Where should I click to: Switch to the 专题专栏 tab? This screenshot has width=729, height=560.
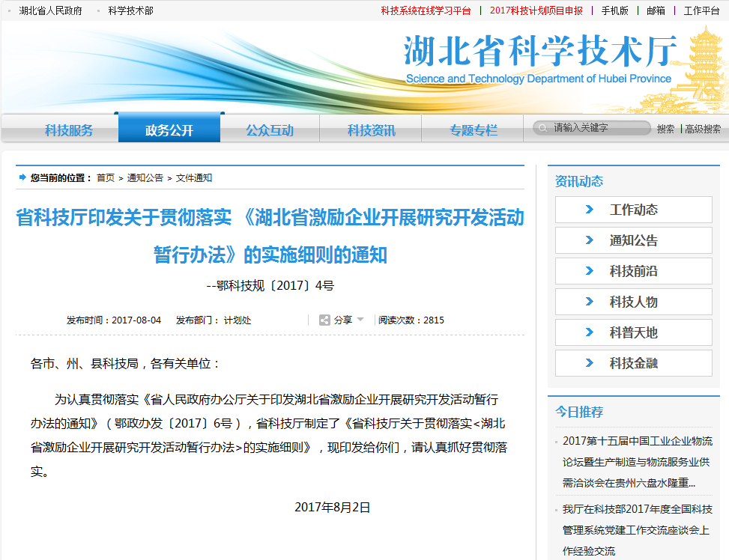[x=473, y=130]
